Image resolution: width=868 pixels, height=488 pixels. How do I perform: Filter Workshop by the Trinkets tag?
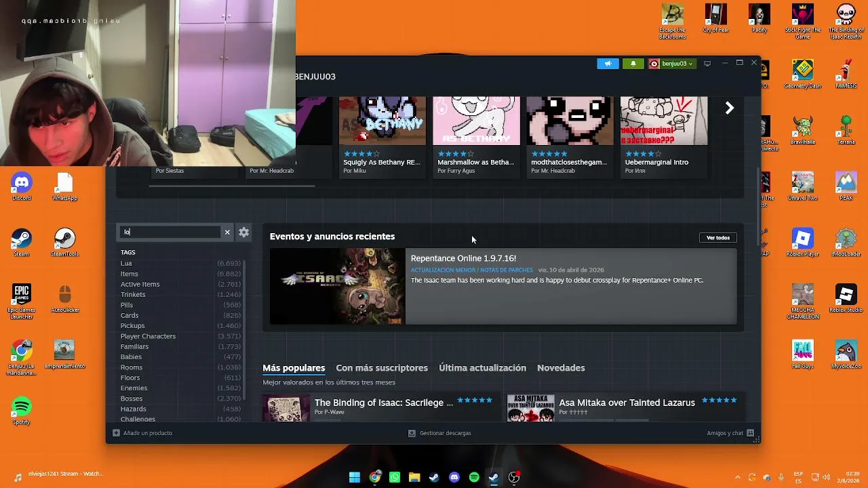[133, 294]
